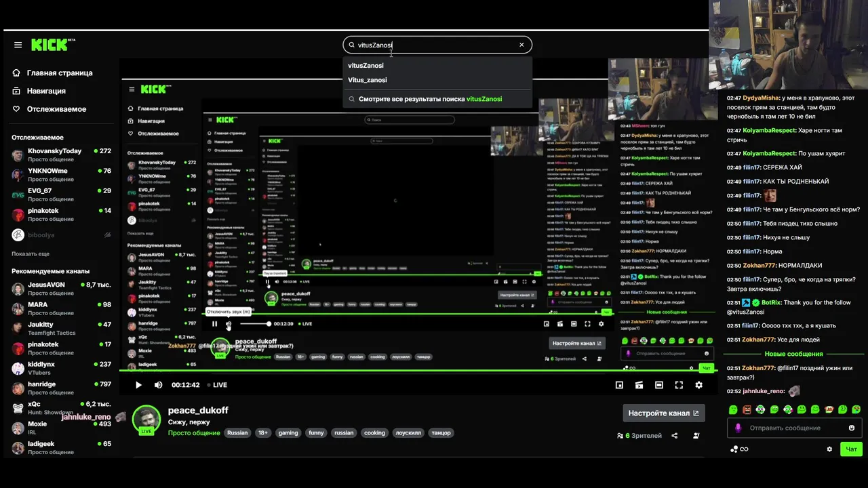Screen dimensions: 868x488
Task: Open Jaukitty Teamfight Tactics channel
Action: pos(61,328)
